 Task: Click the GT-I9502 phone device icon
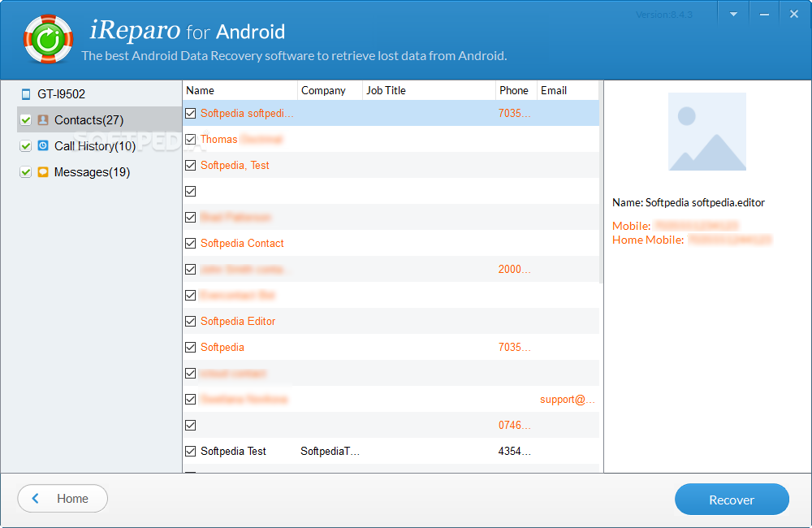[x=26, y=93]
